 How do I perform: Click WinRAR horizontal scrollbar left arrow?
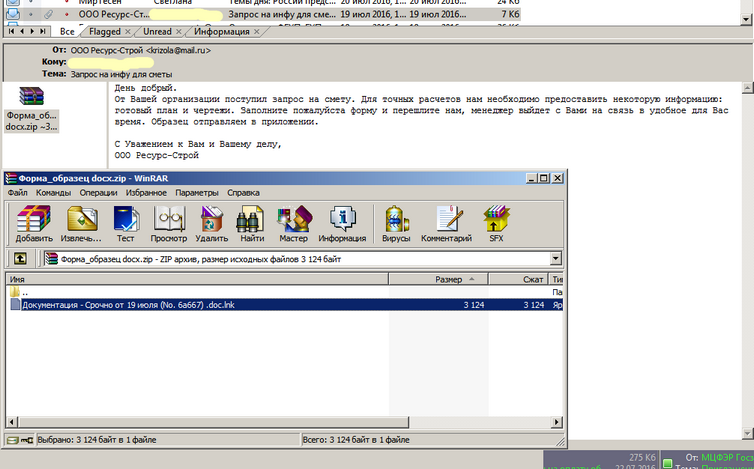coord(12,422)
